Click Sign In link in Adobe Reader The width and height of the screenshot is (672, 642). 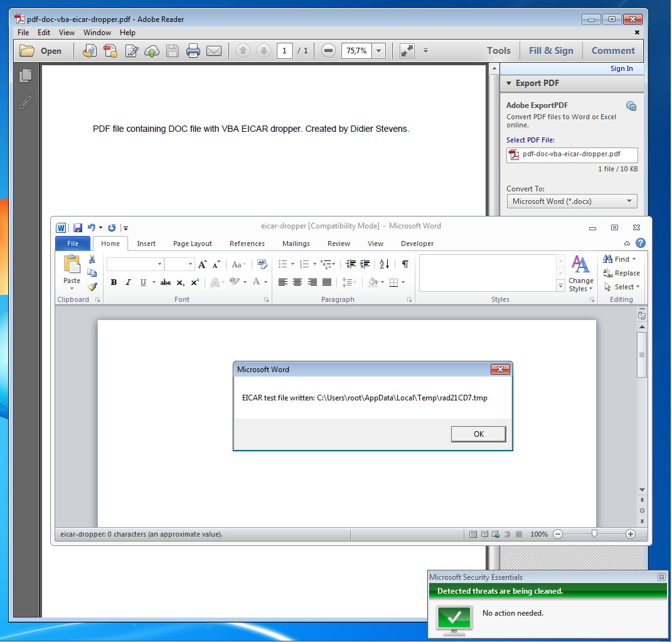[x=621, y=68]
